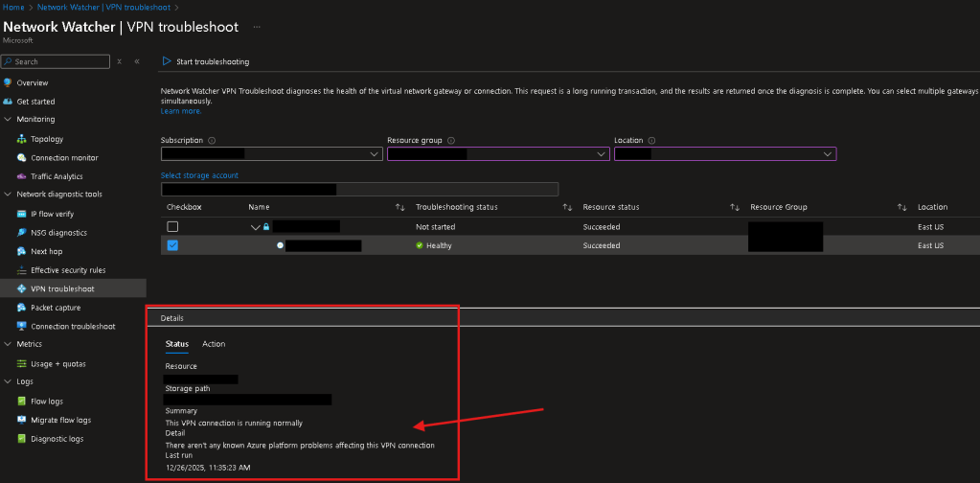This screenshot has height=483, width=980.
Task: Sort the table by Name column
Action: (x=399, y=207)
